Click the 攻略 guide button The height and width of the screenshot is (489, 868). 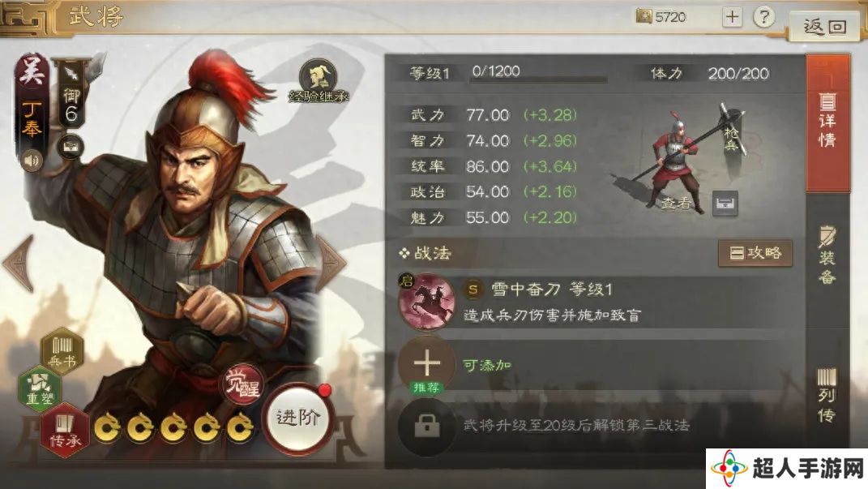click(755, 253)
